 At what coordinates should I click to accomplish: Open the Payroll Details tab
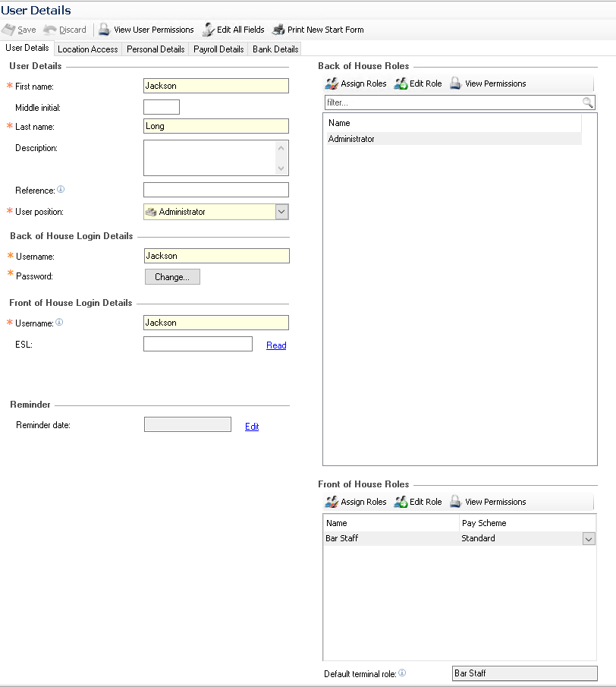coord(218,49)
